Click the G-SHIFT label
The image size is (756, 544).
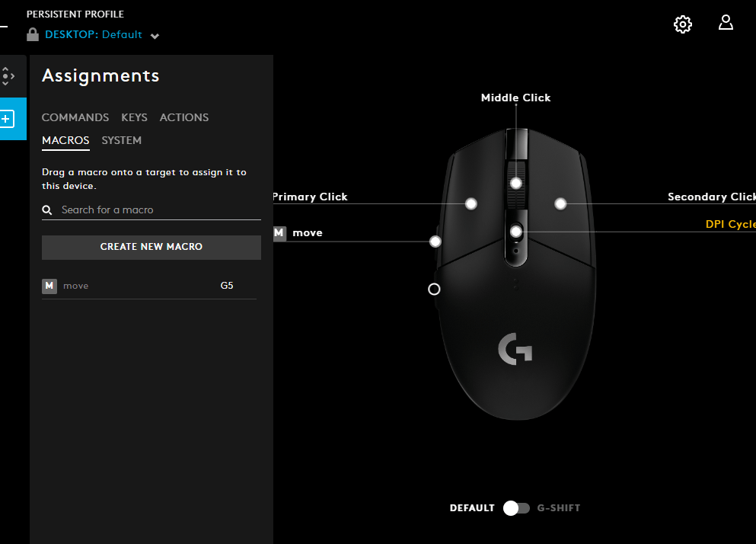[x=558, y=507]
